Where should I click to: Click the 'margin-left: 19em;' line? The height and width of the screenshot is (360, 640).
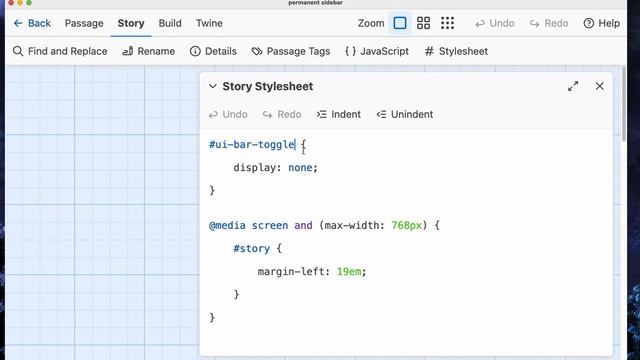[x=312, y=271]
